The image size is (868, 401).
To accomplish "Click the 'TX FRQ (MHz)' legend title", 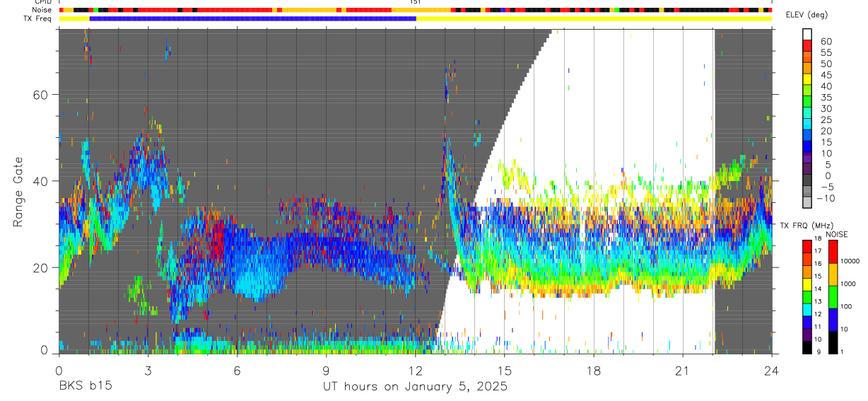I will 805,226.
